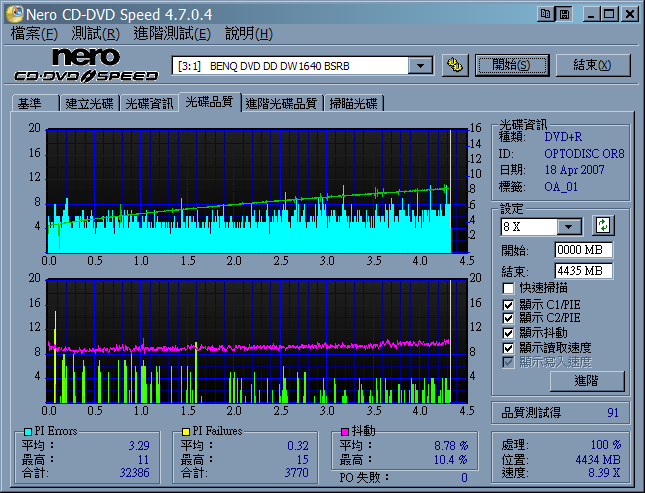This screenshot has width=645, height=493.
Task: Click the progress value 100 %
Action: point(606,445)
